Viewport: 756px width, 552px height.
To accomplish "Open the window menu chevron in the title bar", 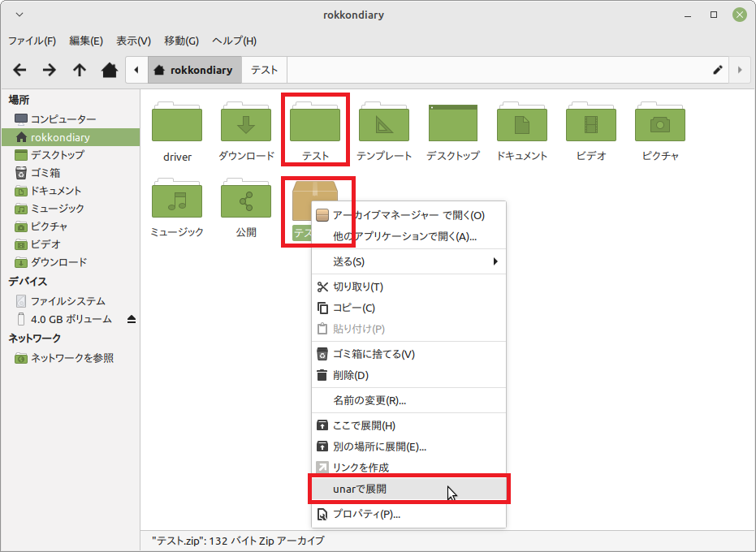I will (x=19, y=15).
